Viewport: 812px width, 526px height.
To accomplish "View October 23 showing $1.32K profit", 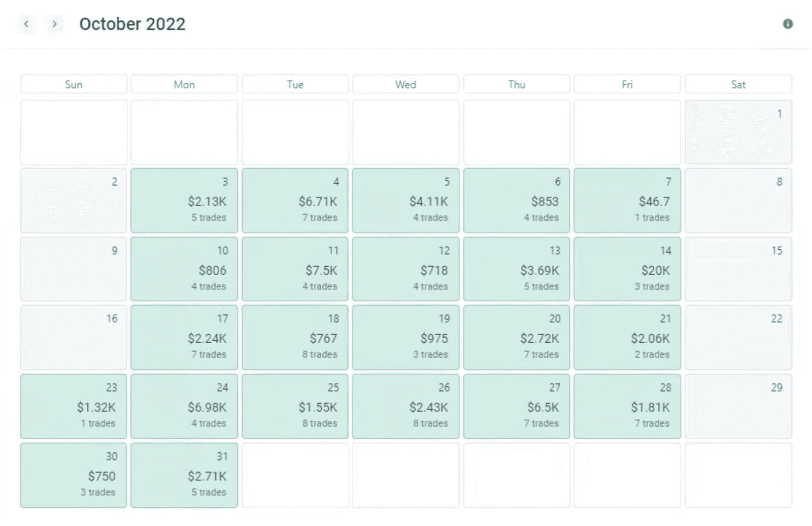I will (73, 406).
